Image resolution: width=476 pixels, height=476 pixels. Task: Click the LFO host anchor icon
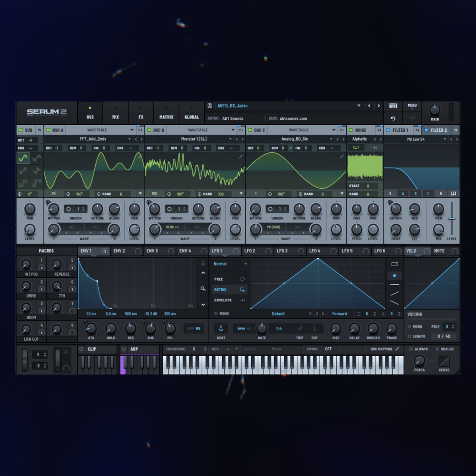pyautogui.click(x=221, y=328)
